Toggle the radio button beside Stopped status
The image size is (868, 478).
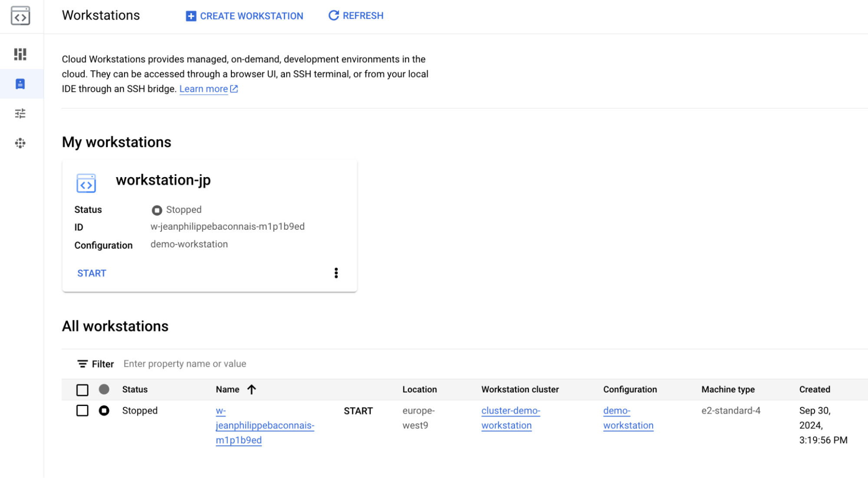pyautogui.click(x=104, y=410)
